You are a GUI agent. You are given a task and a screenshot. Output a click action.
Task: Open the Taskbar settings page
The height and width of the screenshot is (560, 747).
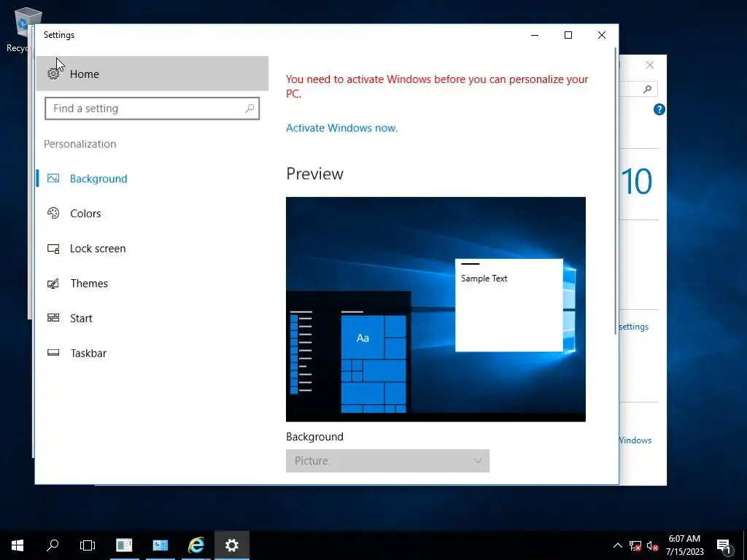152,353
